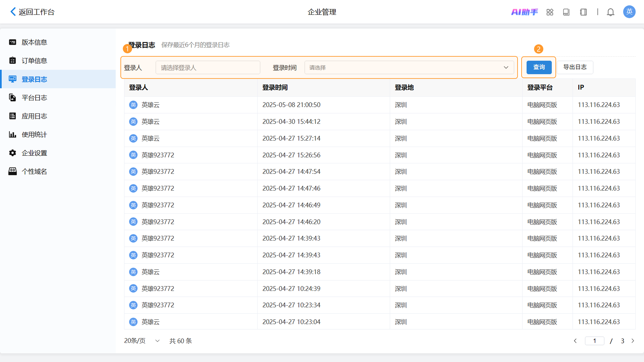Screen dimensions: 644x362
Task: Select 平台日志 in sidebar menu
Action: (x=34, y=98)
